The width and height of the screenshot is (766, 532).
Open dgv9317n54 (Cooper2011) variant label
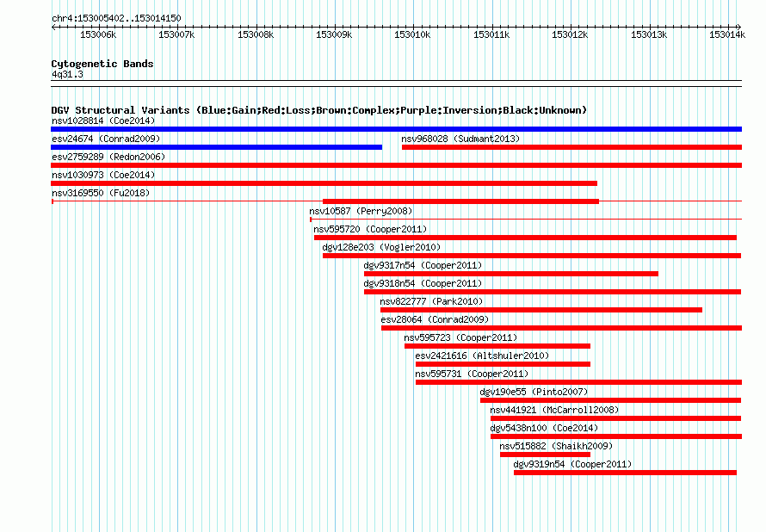coord(423,265)
